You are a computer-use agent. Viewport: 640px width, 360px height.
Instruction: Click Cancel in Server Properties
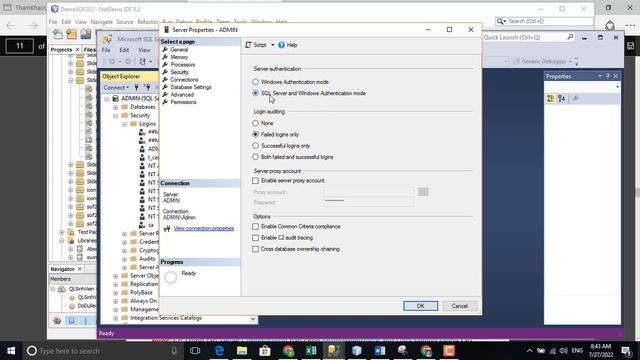tap(460, 306)
